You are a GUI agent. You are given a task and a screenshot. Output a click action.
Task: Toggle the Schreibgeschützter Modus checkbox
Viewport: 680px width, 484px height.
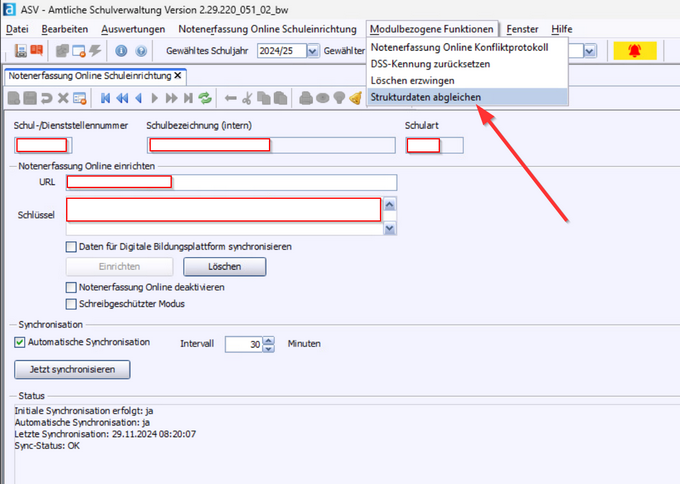tap(72, 304)
